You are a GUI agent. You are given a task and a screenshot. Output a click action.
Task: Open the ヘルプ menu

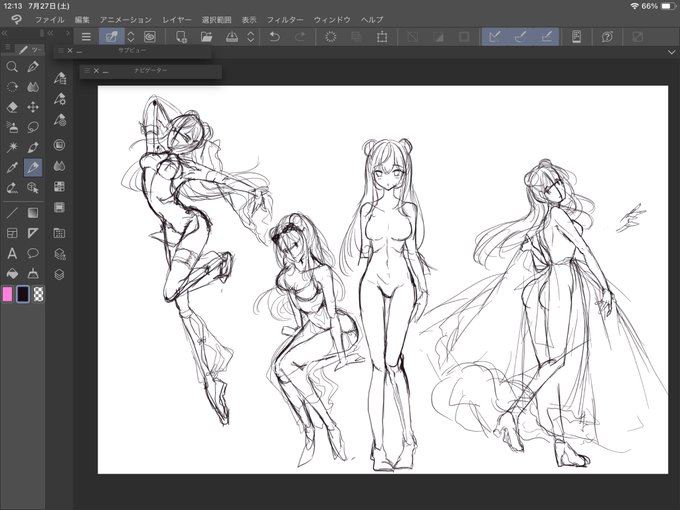[372, 20]
